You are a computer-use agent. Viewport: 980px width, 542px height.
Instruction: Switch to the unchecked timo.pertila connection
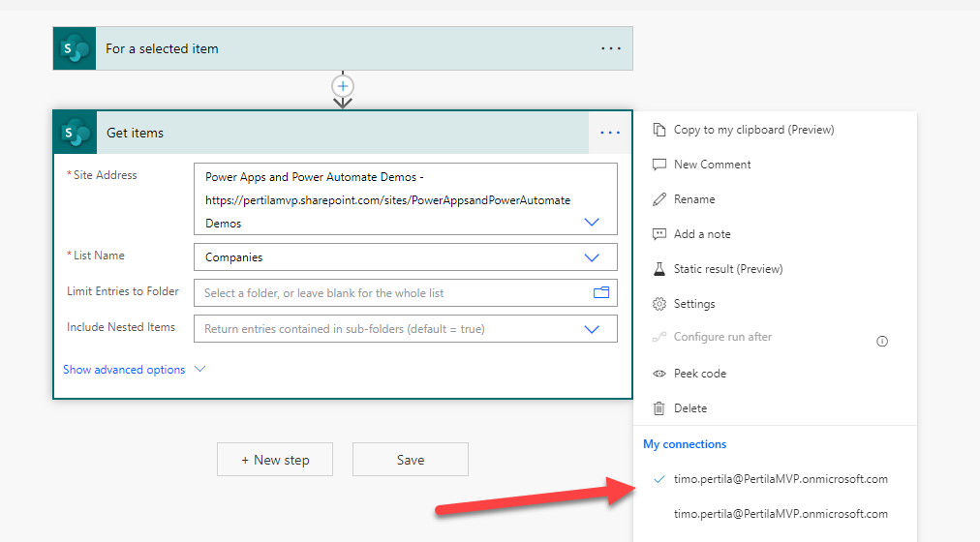[780, 514]
